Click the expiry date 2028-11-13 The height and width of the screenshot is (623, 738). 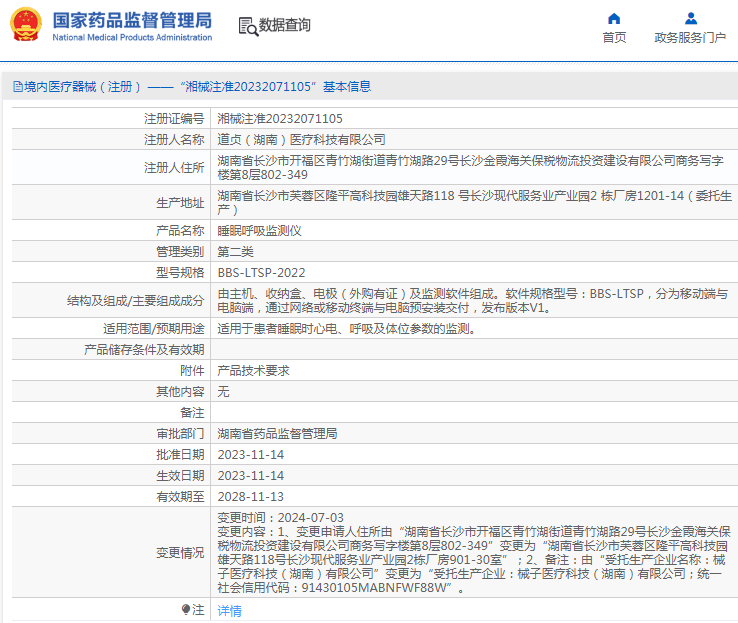click(251, 496)
